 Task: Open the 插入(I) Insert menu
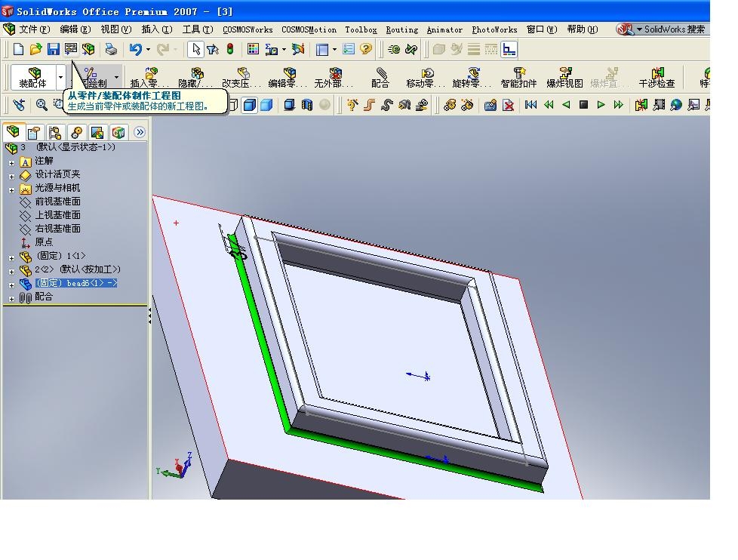[x=157, y=29]
